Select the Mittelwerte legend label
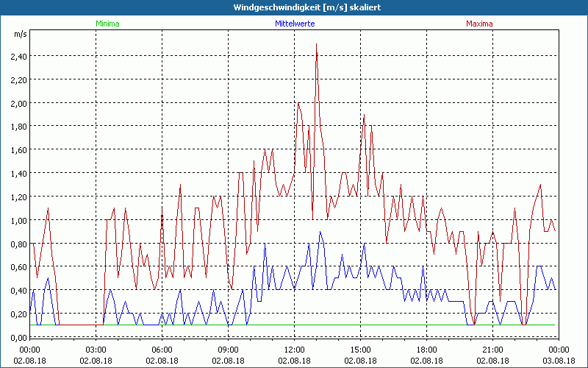This screenshot has height=368, width=588. pos(294,24)
